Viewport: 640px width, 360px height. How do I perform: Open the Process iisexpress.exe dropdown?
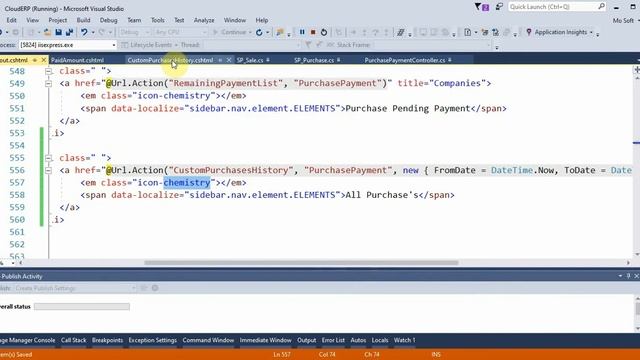click(113, 45)
